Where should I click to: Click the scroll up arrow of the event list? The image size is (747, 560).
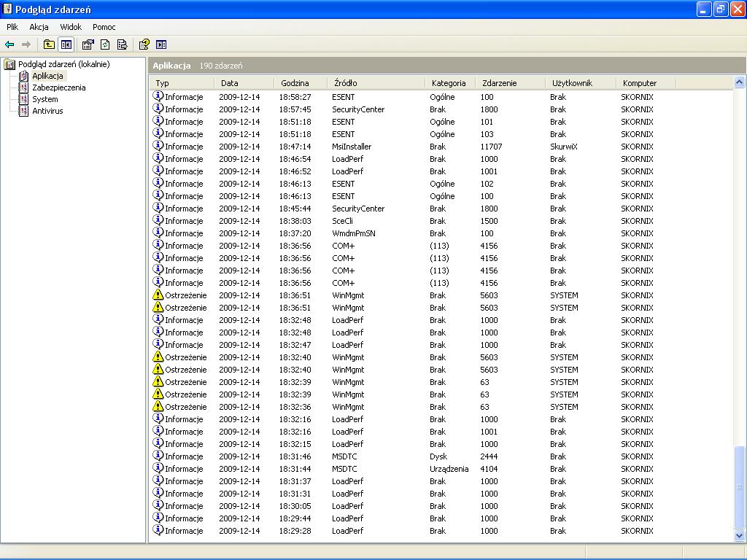tap(740, 82)
